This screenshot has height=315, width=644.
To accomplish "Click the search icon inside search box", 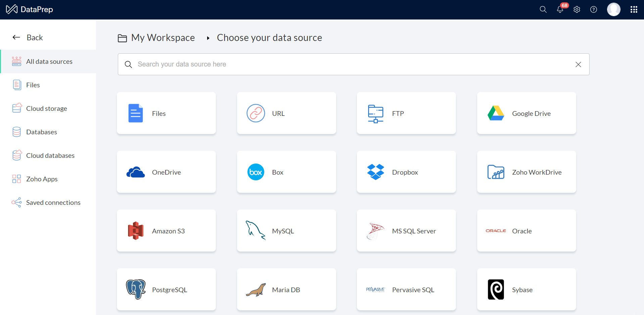I will point(128,64).
